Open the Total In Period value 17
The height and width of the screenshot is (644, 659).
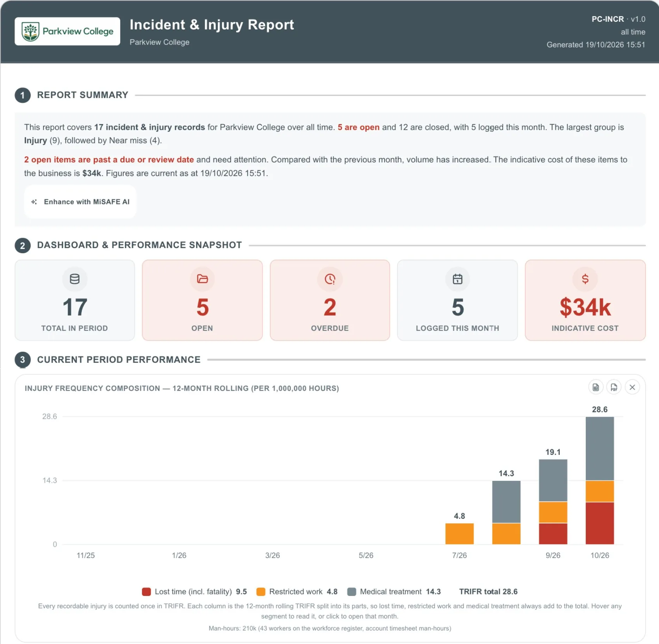pyautogui.click(x=75, y=307)
